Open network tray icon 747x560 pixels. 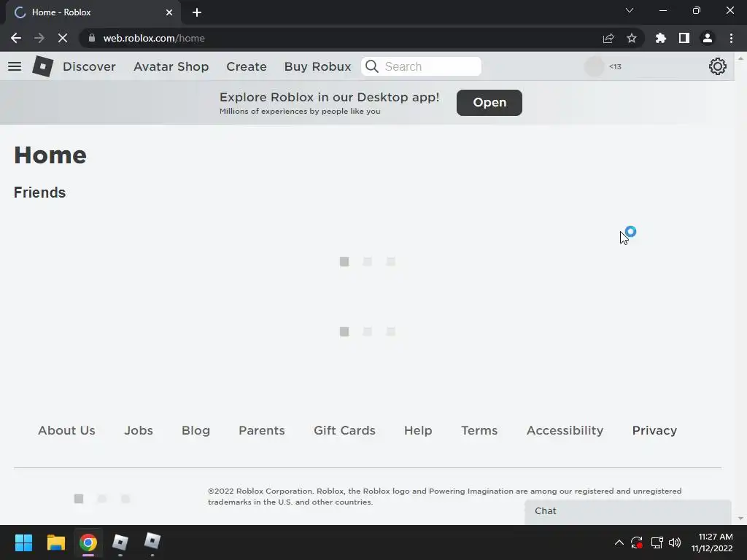(657, 542)
